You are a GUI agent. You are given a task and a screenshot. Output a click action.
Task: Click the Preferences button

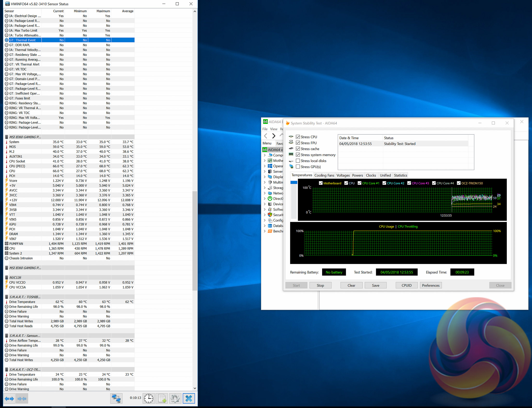431,285
